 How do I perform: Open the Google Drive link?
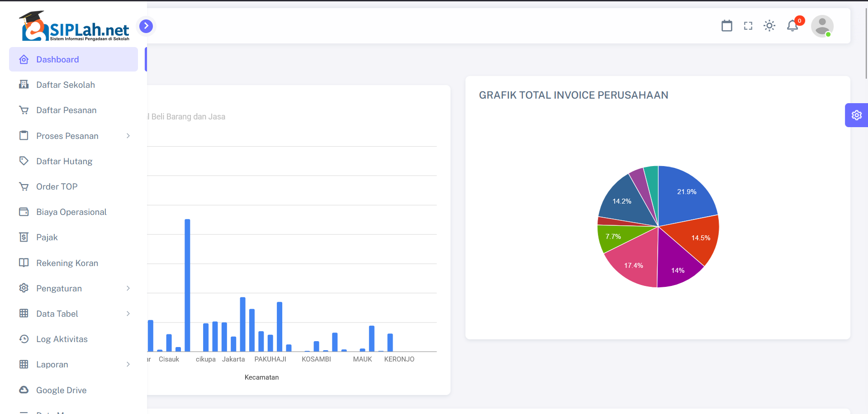click(x=61, y=390)
